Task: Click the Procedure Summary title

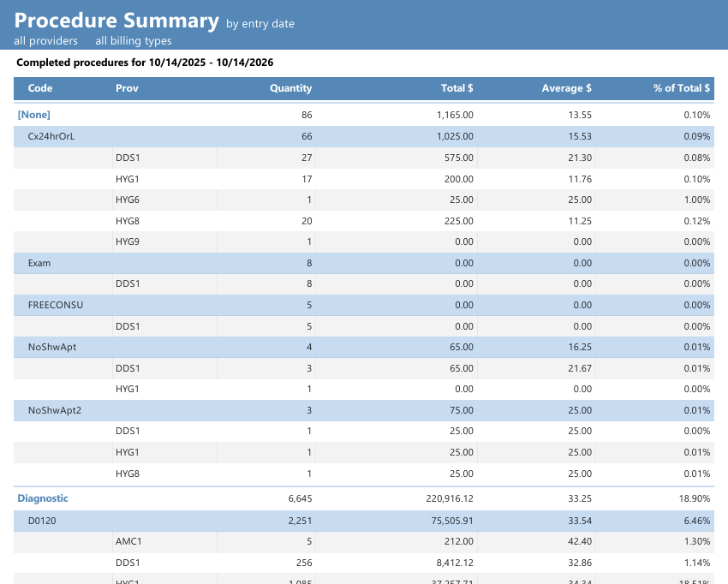Action: point(116,21)
